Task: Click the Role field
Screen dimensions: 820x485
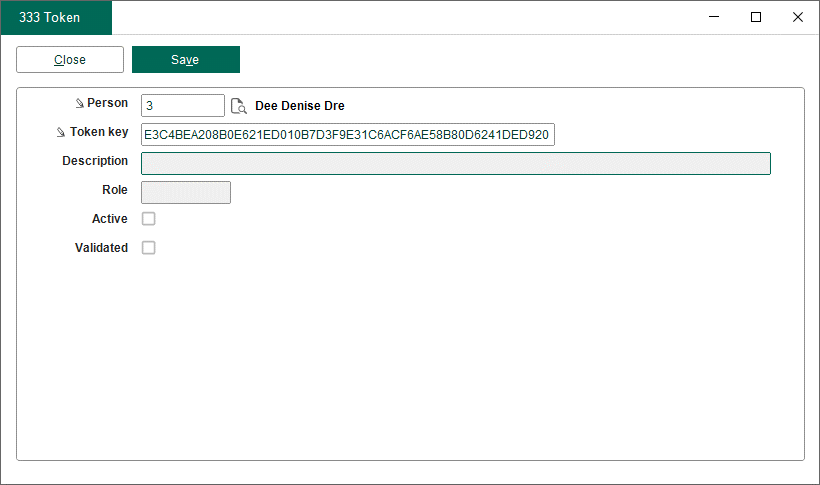Action: [186, 193]
